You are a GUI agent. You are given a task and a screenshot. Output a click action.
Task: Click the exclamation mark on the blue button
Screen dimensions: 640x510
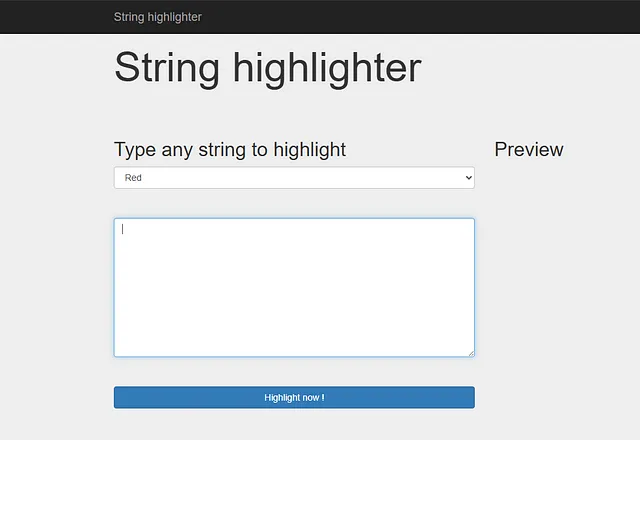click(323, 397)
